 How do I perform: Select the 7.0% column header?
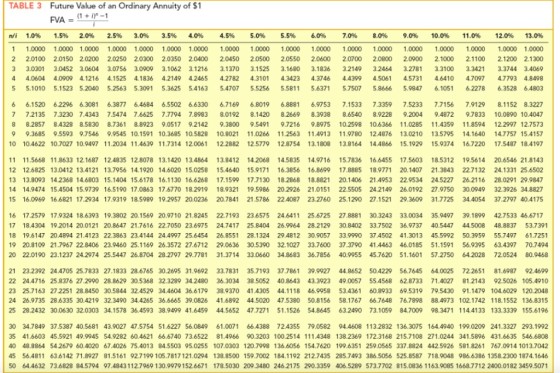coord(349,36)
